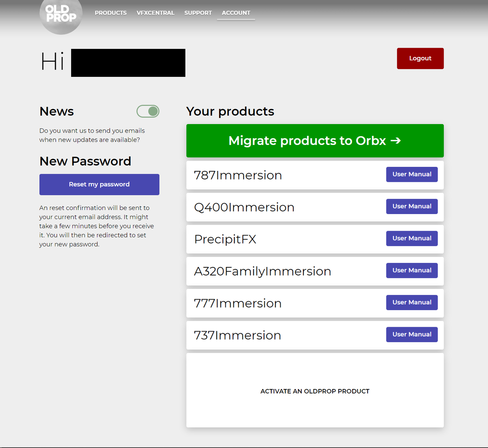Open User Manual for Q400Immersion
This screenshot has height=448, width=488.
(x=412, y=206)
